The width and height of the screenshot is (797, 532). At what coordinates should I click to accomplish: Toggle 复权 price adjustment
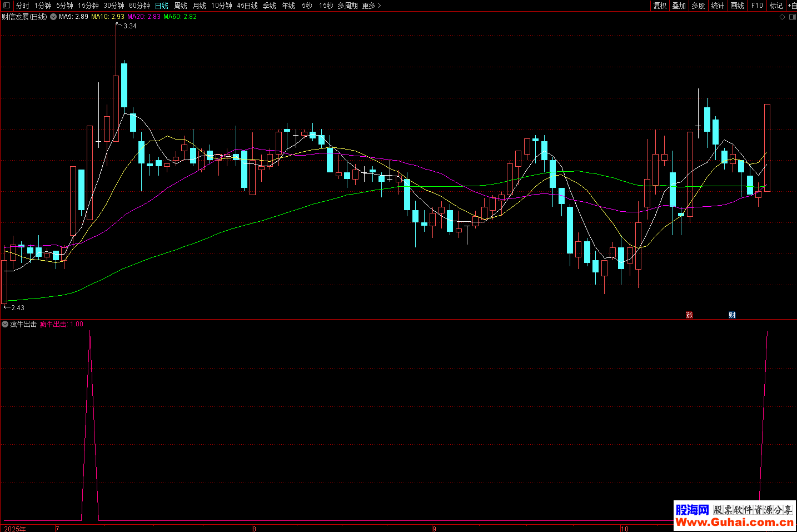click(660, 6)
